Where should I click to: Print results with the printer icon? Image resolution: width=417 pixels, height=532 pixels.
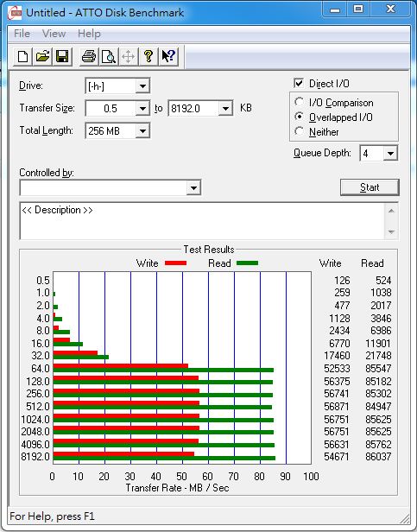point(89,56)
